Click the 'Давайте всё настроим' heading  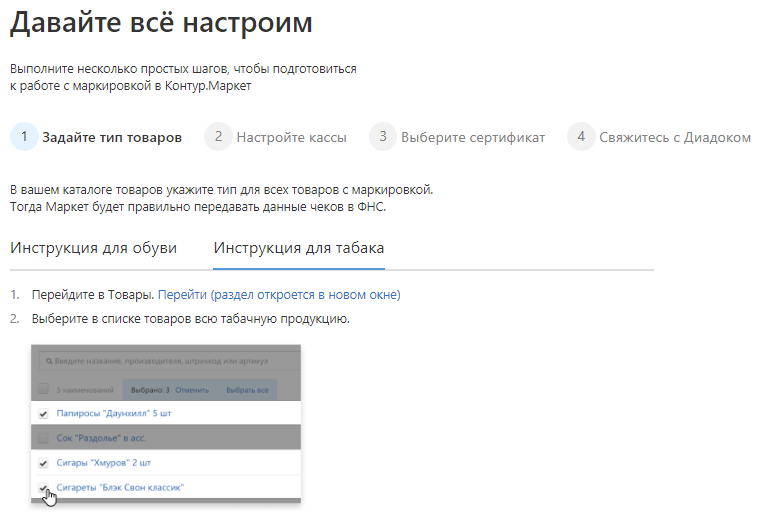click(161, 22)
